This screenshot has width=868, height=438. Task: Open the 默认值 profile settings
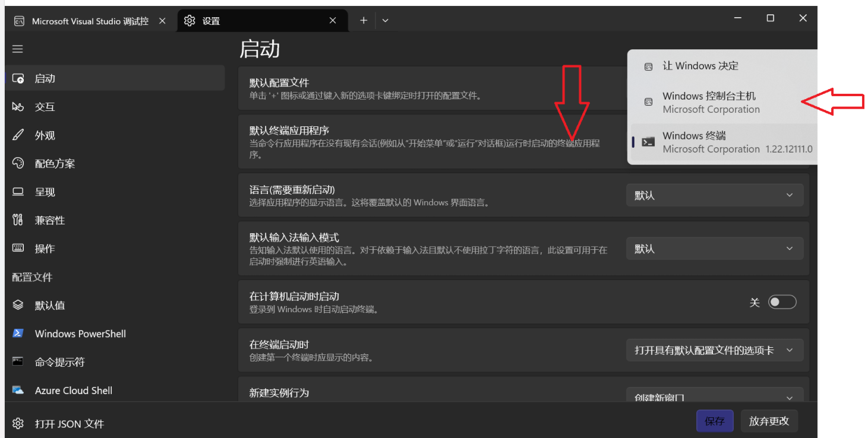(115, 305)
